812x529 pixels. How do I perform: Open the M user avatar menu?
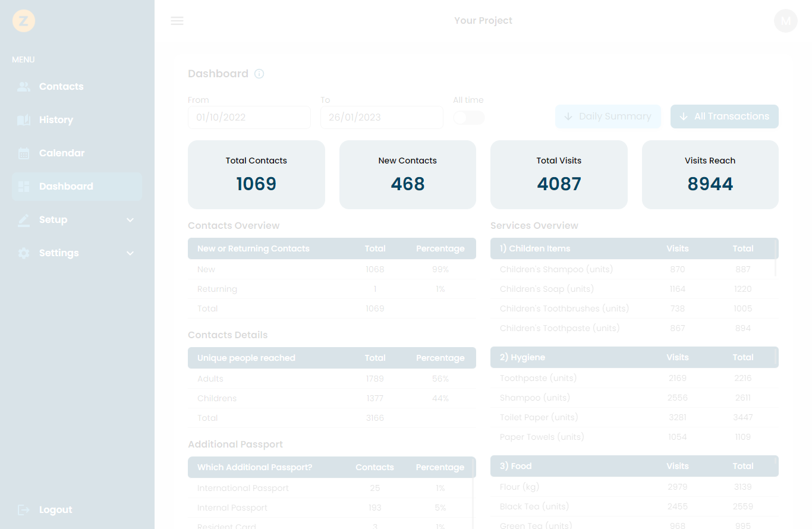point(785,20)
